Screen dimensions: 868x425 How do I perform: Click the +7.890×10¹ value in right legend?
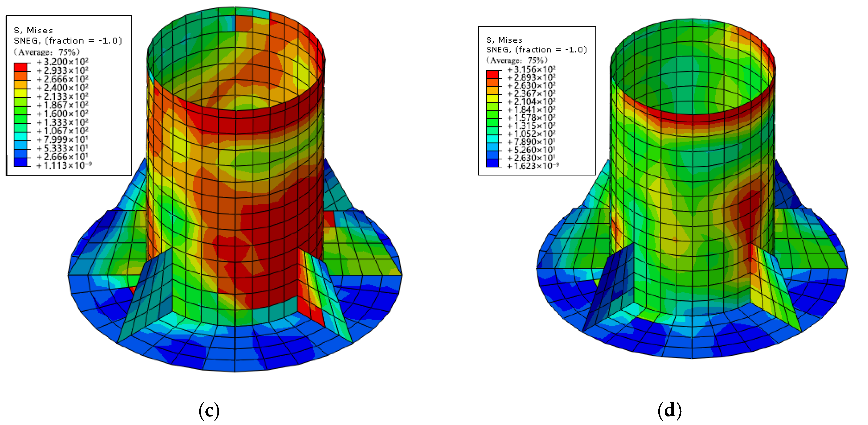(x=531, y=142)
